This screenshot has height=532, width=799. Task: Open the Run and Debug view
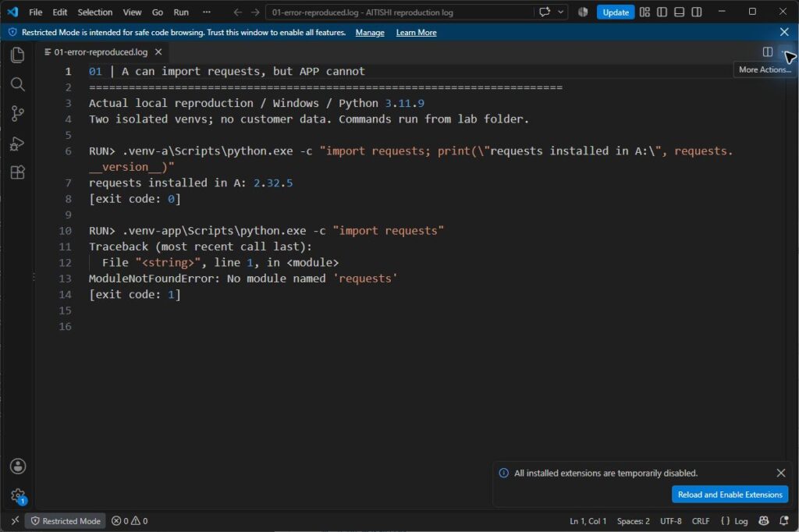[18, 144]
